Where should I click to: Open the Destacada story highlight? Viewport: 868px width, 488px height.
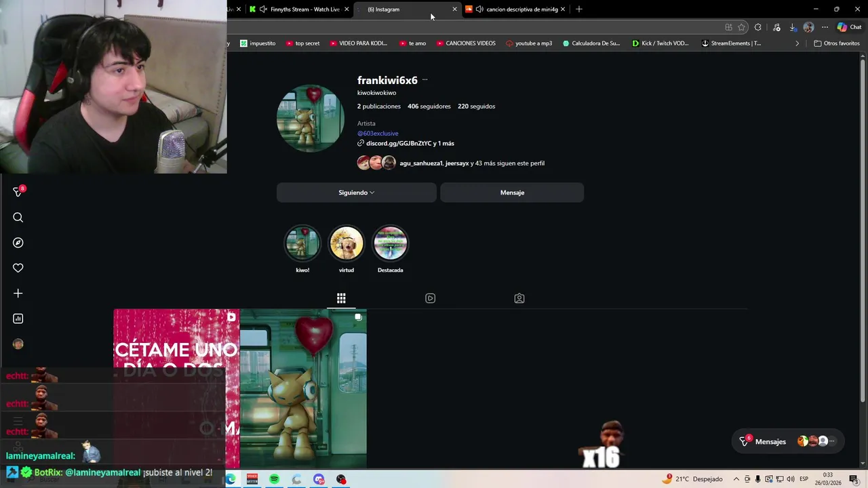pos(391,243)
